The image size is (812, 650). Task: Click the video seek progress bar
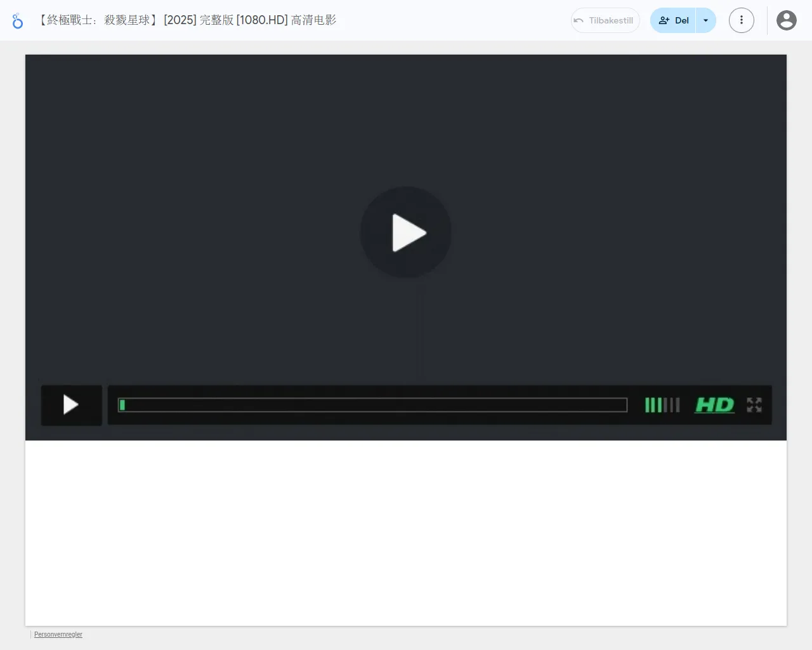[372, 405]
